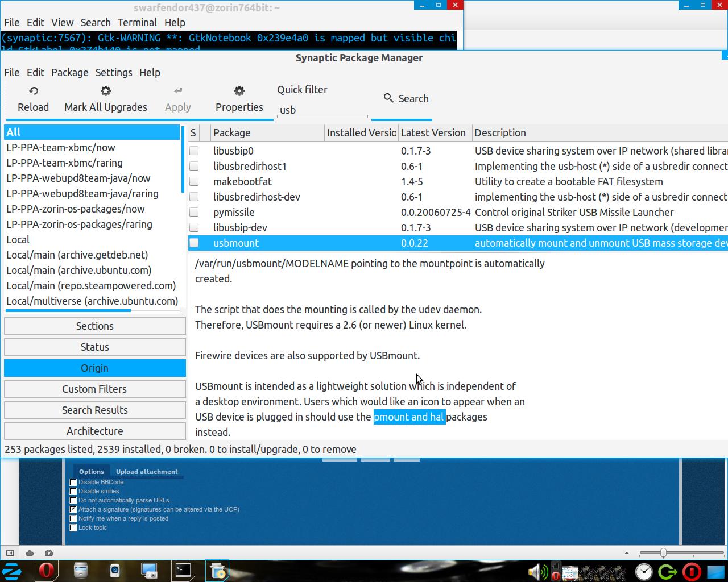
Task: Sort the list by the Package column header
Action: coord(267,132)
